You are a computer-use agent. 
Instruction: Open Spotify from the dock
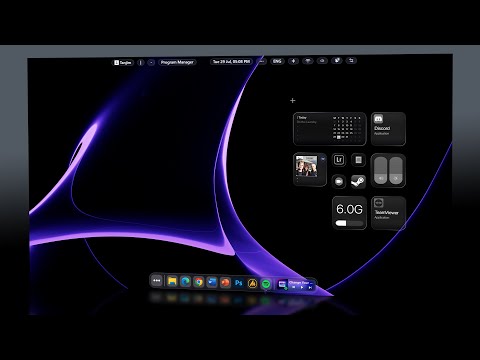tap(266, 284)
